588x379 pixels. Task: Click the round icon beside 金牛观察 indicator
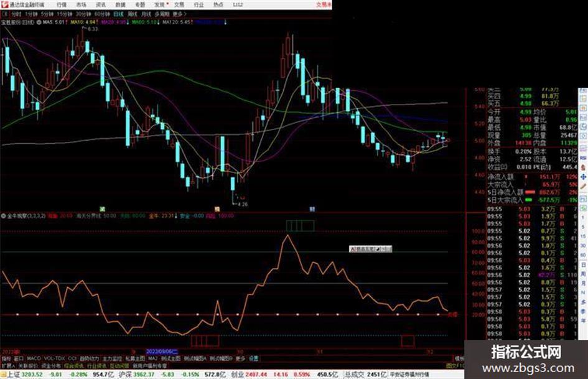tap(3, 216)
